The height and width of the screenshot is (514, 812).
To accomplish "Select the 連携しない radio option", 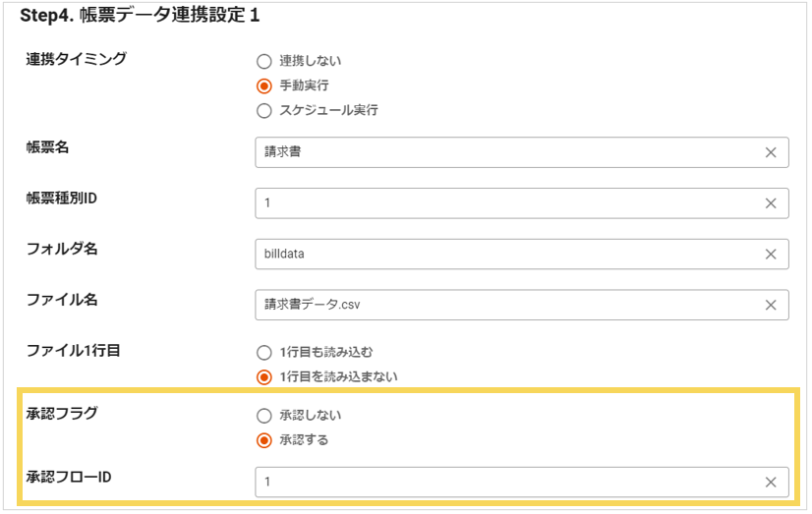I will point(263,61).
